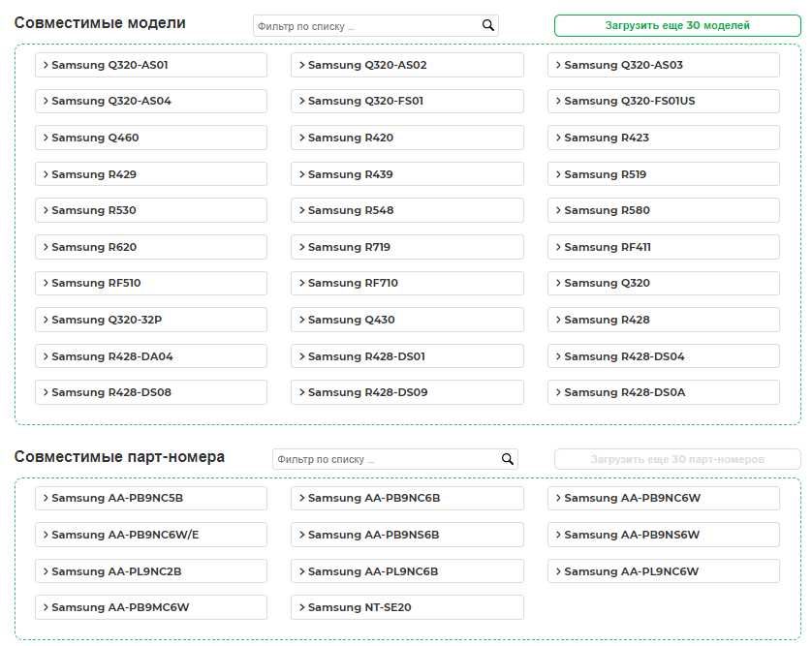The height and width of the screenshot is (646, 812).
Task: Open the plain Samsung R428 model
Action: tap(664, 320)
